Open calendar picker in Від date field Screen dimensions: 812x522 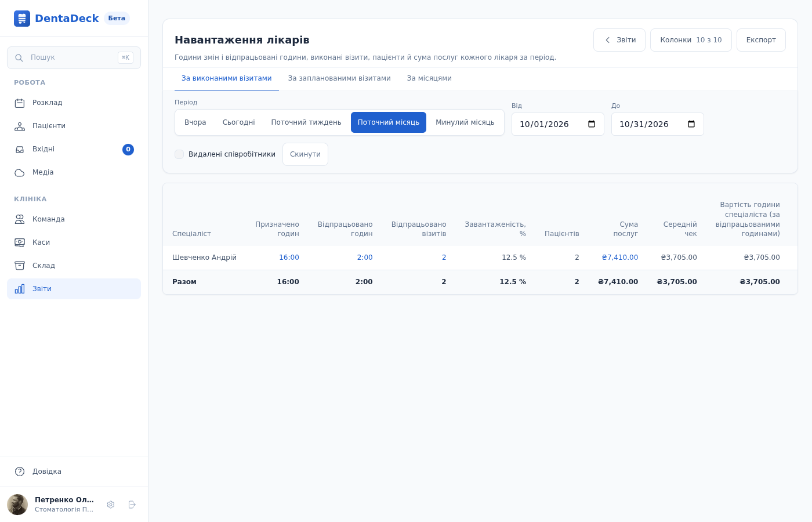[x=592, y=124]
